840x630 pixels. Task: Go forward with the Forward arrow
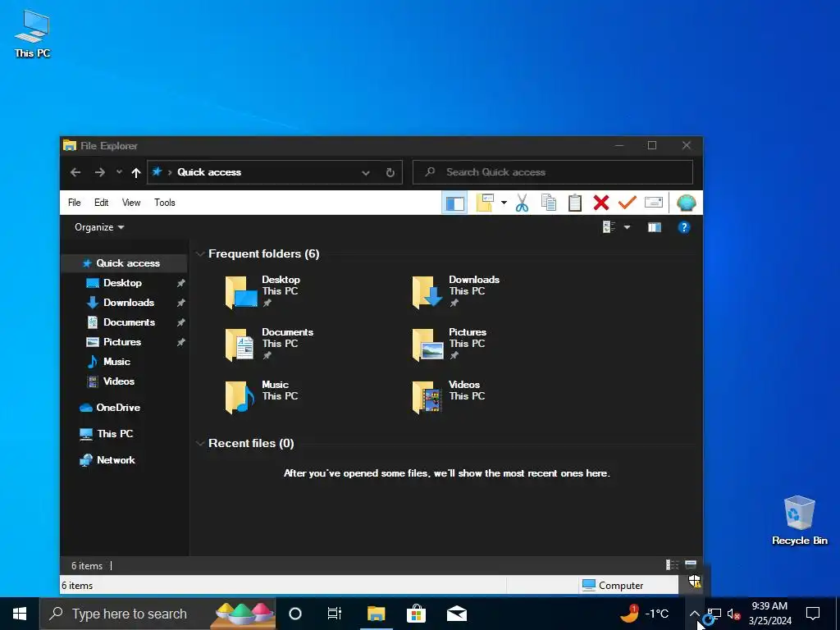(99, 172)
